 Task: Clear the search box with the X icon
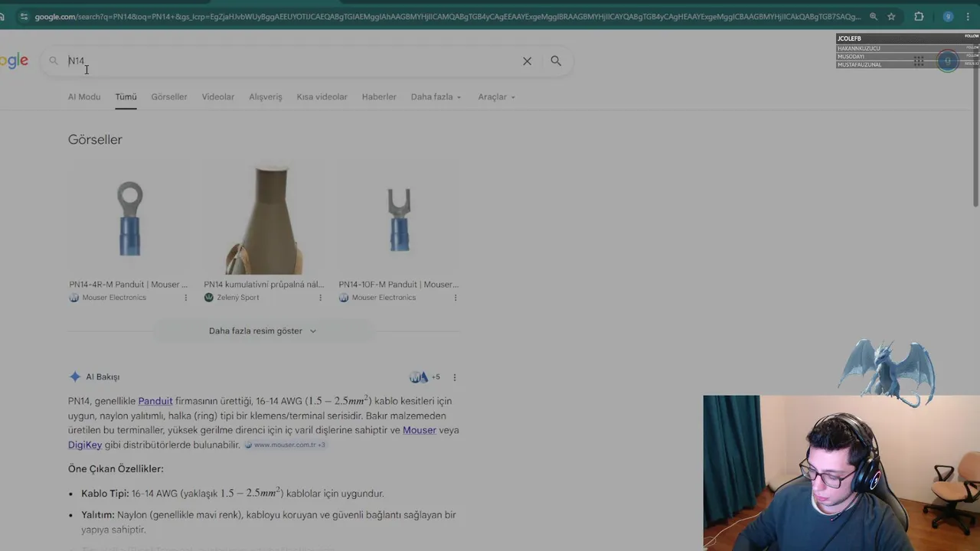click(527, 61)
